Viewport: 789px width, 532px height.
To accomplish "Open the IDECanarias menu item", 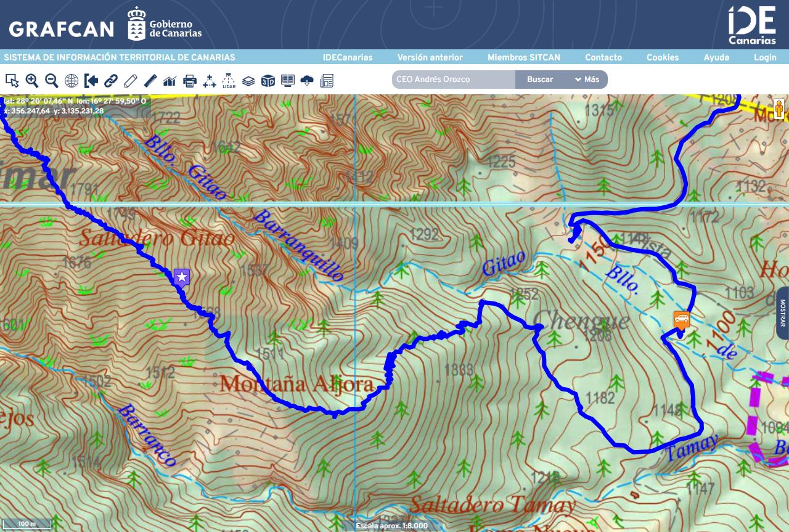I will tap(348, 57).
